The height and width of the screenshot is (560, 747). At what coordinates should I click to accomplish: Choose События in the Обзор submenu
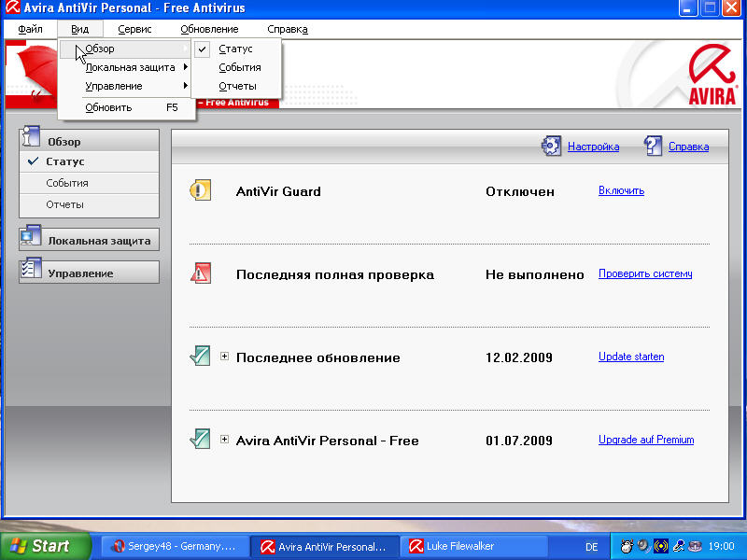[x=236, y=67]
